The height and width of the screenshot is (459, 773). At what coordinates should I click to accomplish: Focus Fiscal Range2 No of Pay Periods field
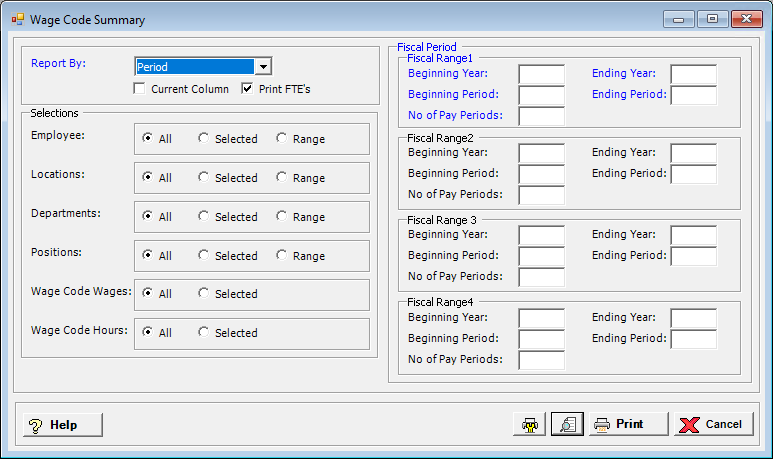(x=541, y=195)
